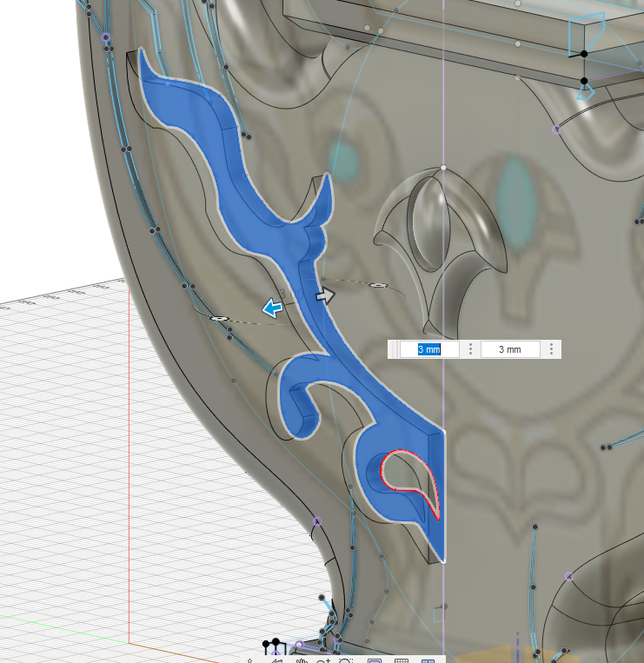Select the Pan hand tool in navigation bar
This screenshot has height=663, width=644.
(x=301, y=660)
